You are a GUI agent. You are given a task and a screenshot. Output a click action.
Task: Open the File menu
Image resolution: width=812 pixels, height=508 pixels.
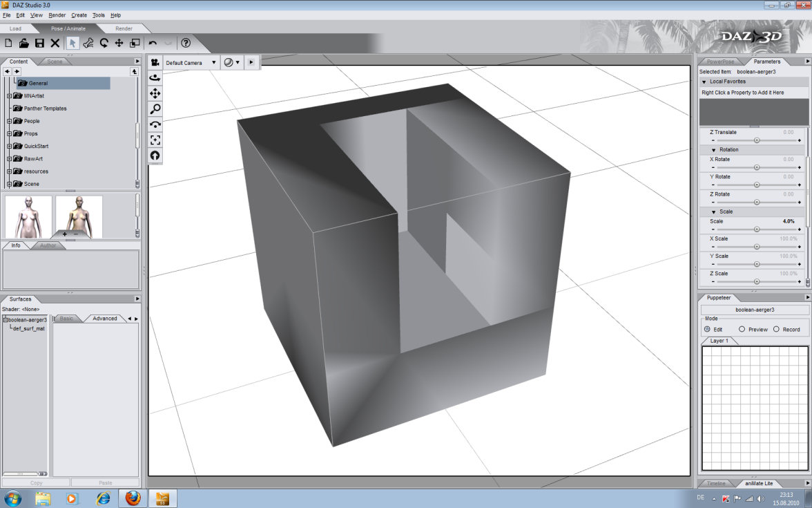[7, 15]
